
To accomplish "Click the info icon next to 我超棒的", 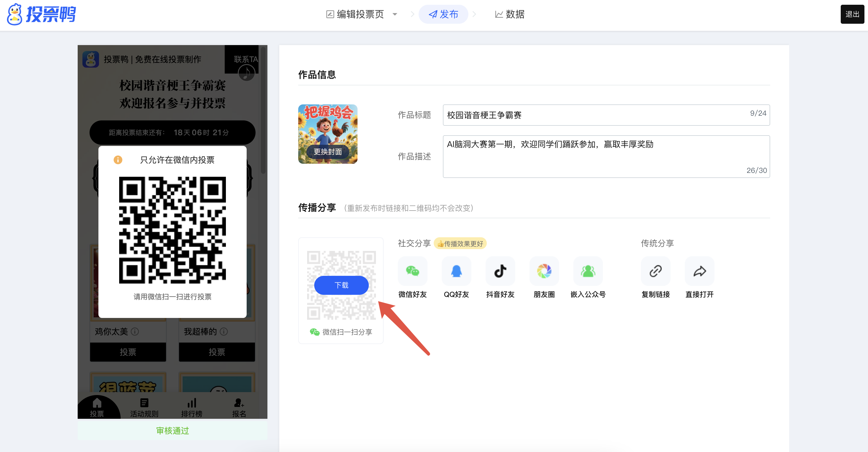I will pyautogui.click(x=224, y=332).
